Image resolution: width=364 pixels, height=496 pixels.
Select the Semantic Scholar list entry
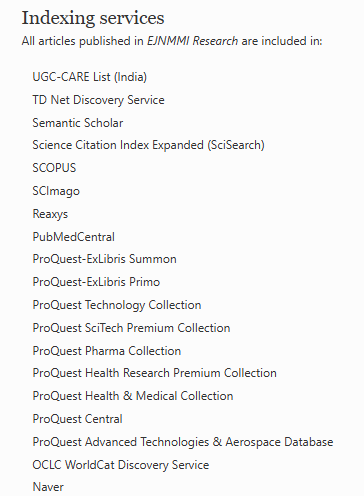[78, 123]
